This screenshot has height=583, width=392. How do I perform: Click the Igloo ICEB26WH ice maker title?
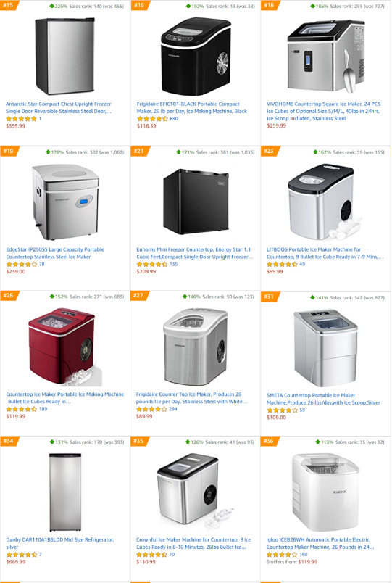[x=320, y=543]
